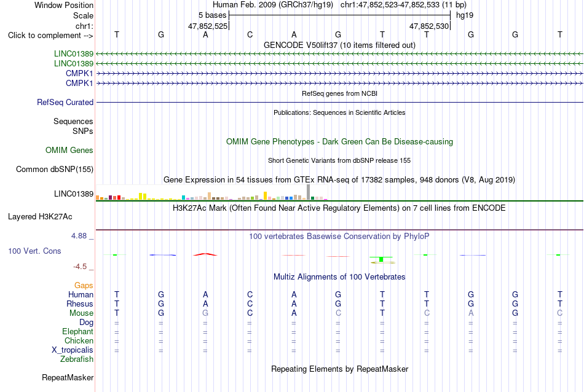The image size is (584, 392).
Task: Select the 'Elephant' alignment row label
Action: [x=77, y=331]
